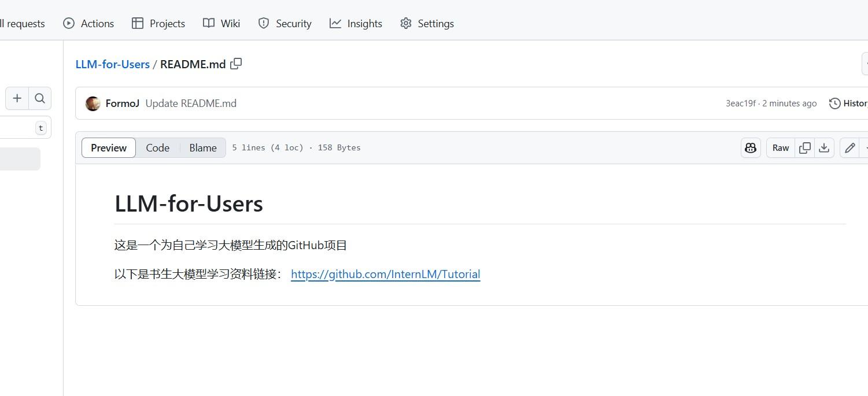Click the Actions play icon
The height and width of the screenshot is (396, 868).
point(69,23)
